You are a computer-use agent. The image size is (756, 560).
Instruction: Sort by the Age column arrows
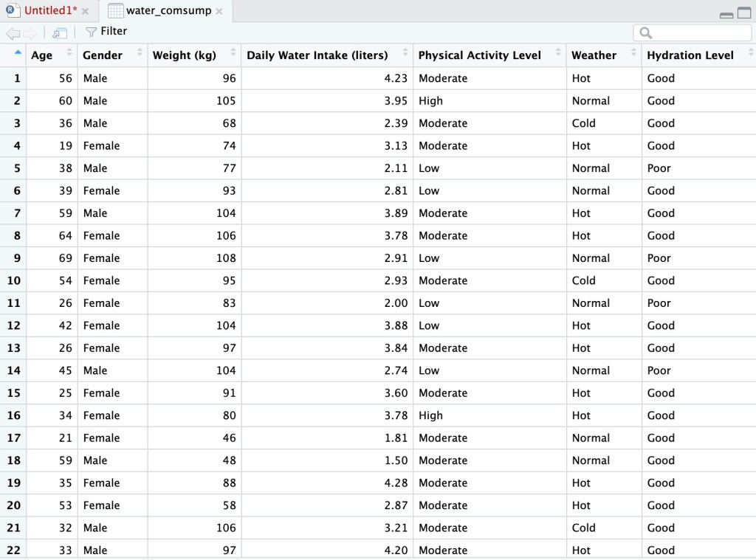tap(69, 52)
